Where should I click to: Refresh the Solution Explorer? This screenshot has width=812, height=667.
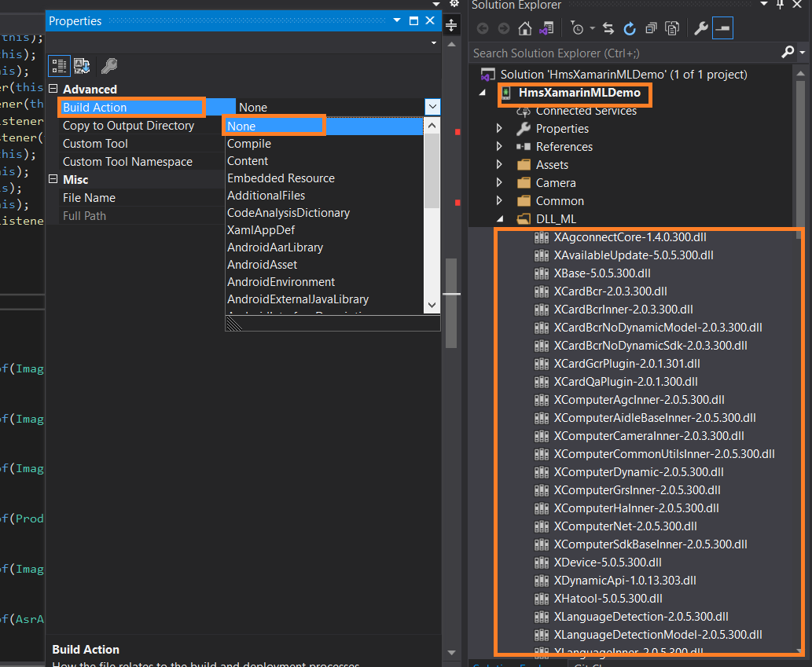click(x=630, y=28)
